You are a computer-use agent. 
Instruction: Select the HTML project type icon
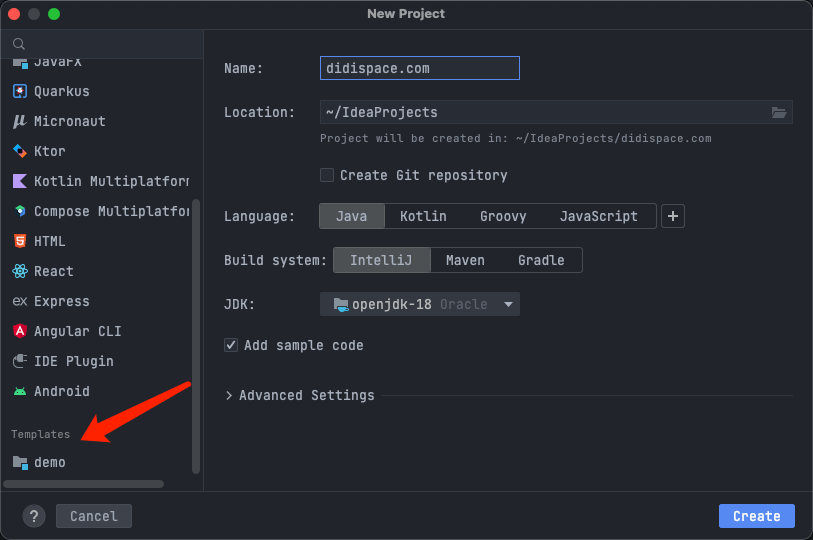[x=19, y=241]
